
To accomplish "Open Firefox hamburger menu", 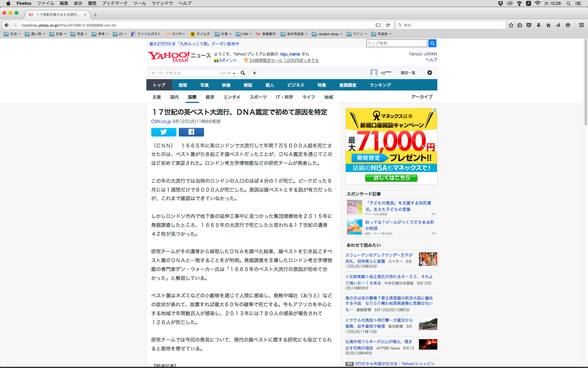I will point(581,25).
